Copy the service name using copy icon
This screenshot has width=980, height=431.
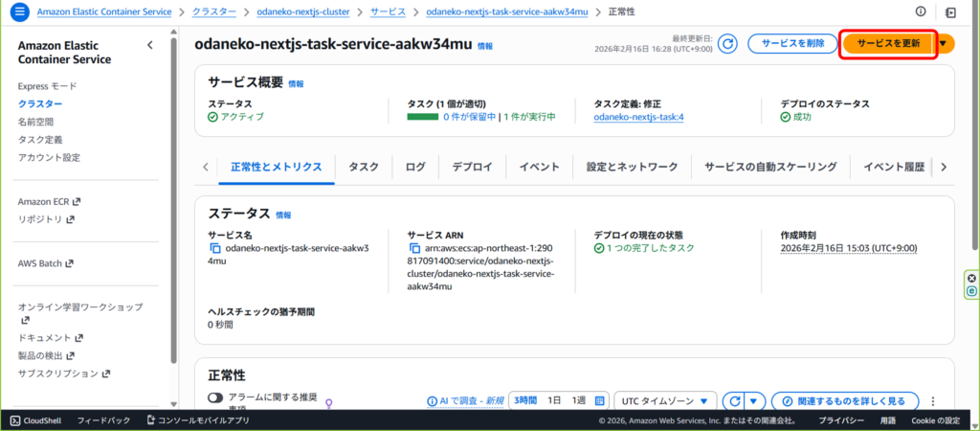pyautogui.click(x=215, y=248)
